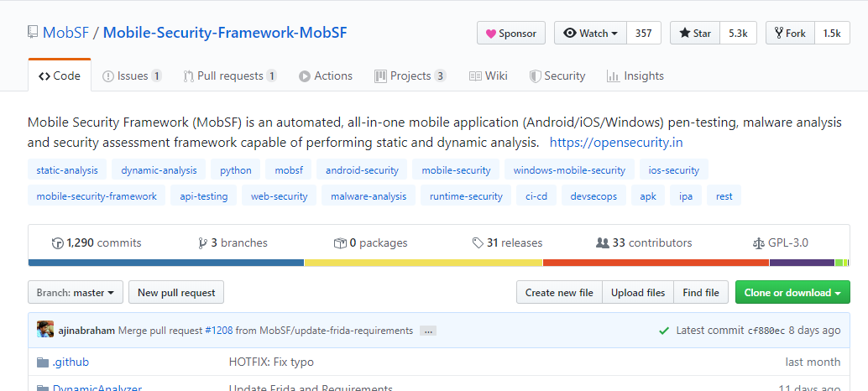Viewport: 868px width, 391px height.
Task: Select the ios-security topic tag
Action: (674, 169)
